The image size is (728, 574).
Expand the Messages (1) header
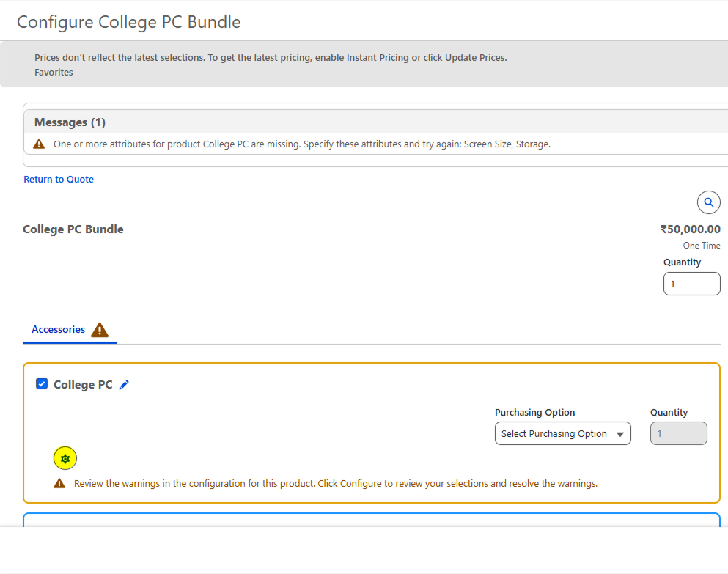(70, 122)
